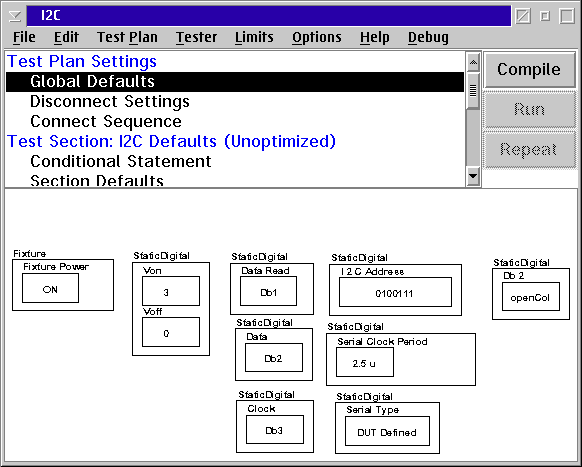
Task: Open the window menu icon in title bar
Action: pos(15,16)
